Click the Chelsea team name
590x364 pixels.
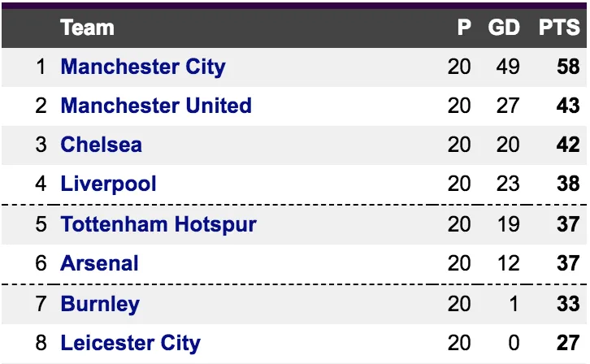(101, 145)
